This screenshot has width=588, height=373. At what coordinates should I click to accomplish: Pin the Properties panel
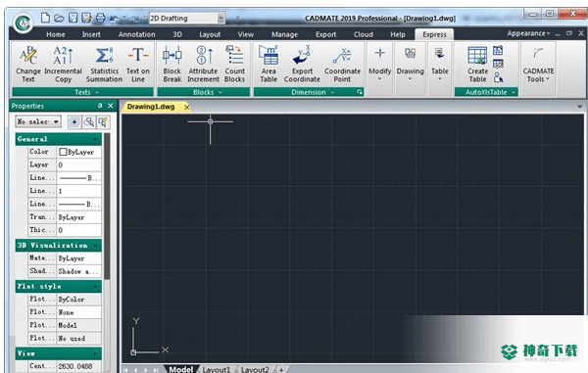100,106
